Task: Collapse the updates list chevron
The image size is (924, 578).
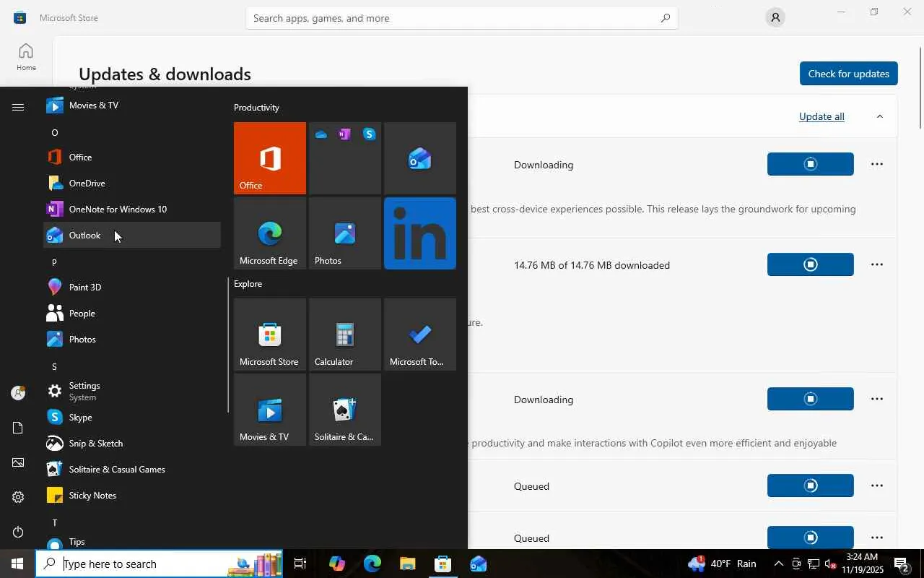Action: (879, 116)
